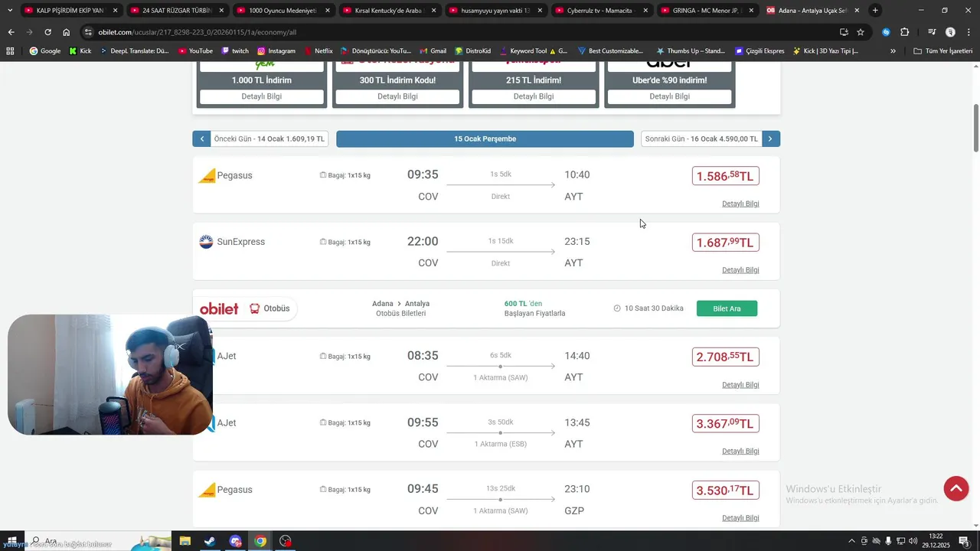Open the volume icon in system tray

(x=913, y=541)
